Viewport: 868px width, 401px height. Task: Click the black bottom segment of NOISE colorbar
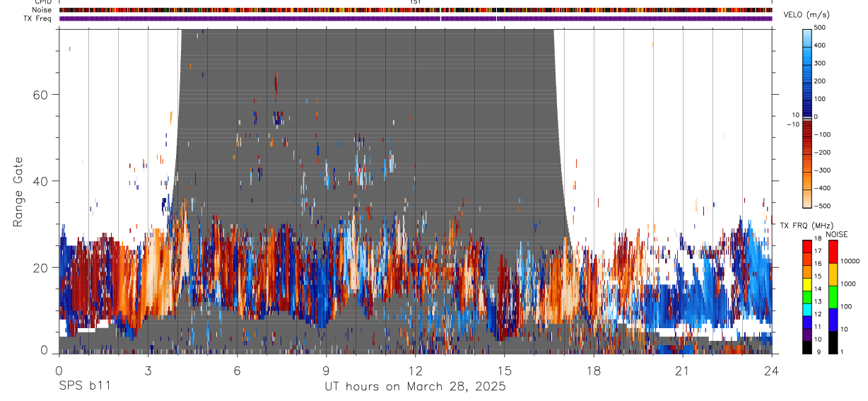pyautogui.click(x=832, y=342)
